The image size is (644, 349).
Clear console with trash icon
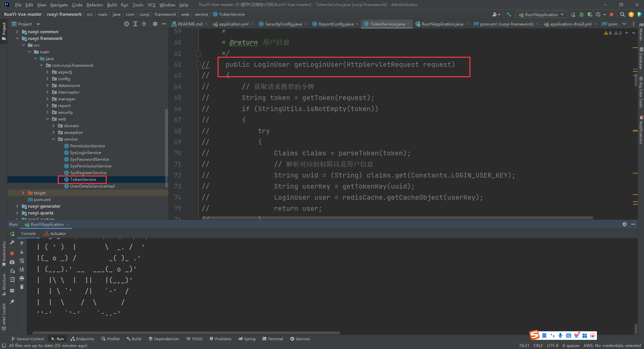pyautogui.click(x=22, y=287)
